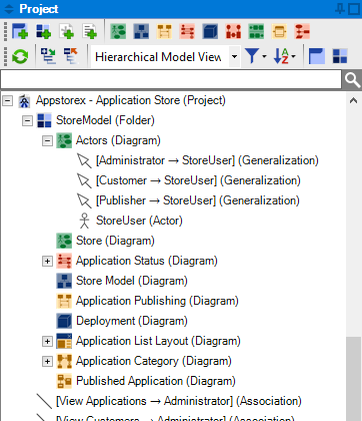Click the scroll up arrow of the tree
Screen dimensions: 362x421
point(354,100)
